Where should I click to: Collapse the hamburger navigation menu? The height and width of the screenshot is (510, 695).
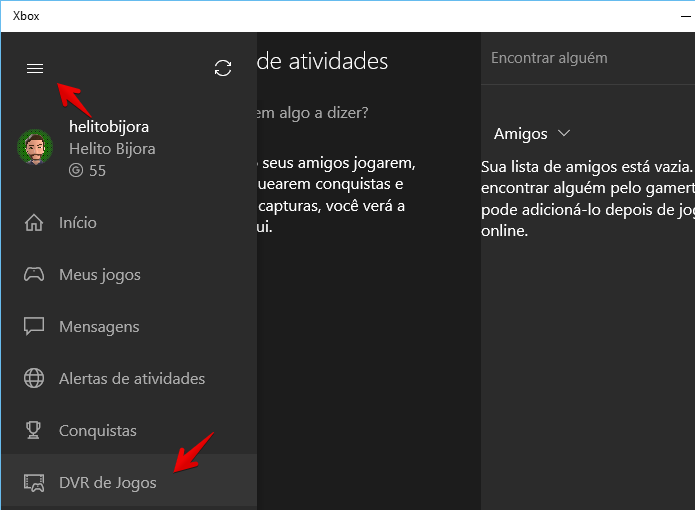[x=35, y=69]
